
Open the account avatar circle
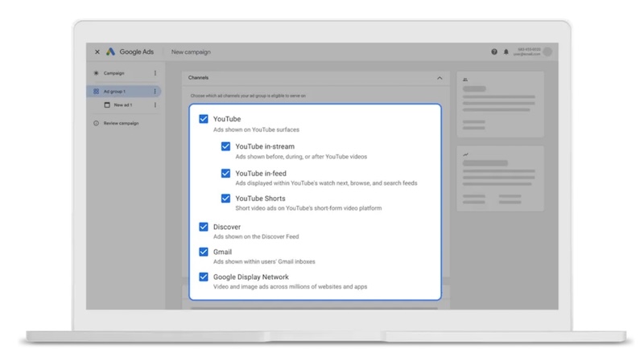(x=547, y=51)
